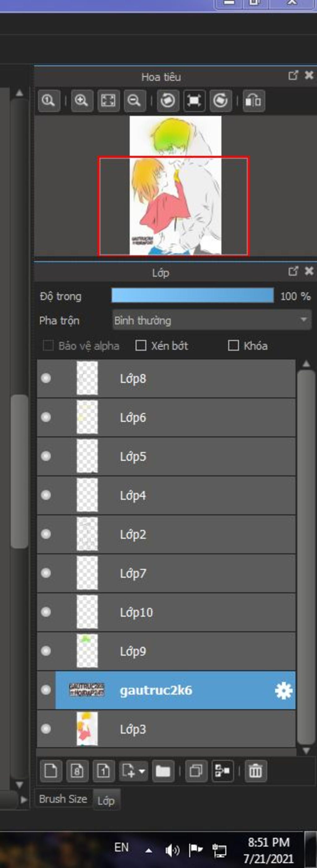Viewport: 317px width, 868px height.
Task: Hide the Lớp8 layer visibility dot
Action: 46,378
